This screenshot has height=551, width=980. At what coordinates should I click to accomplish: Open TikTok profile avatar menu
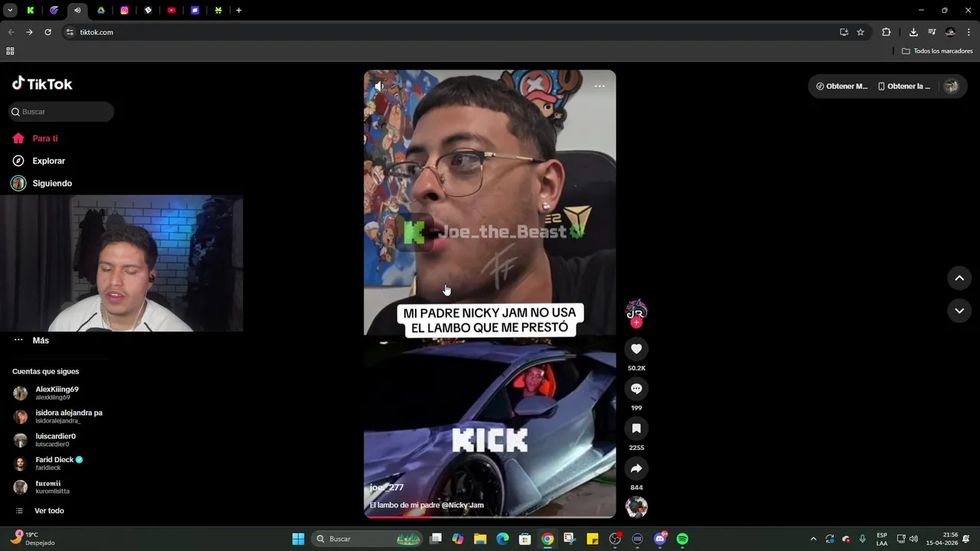951,86
